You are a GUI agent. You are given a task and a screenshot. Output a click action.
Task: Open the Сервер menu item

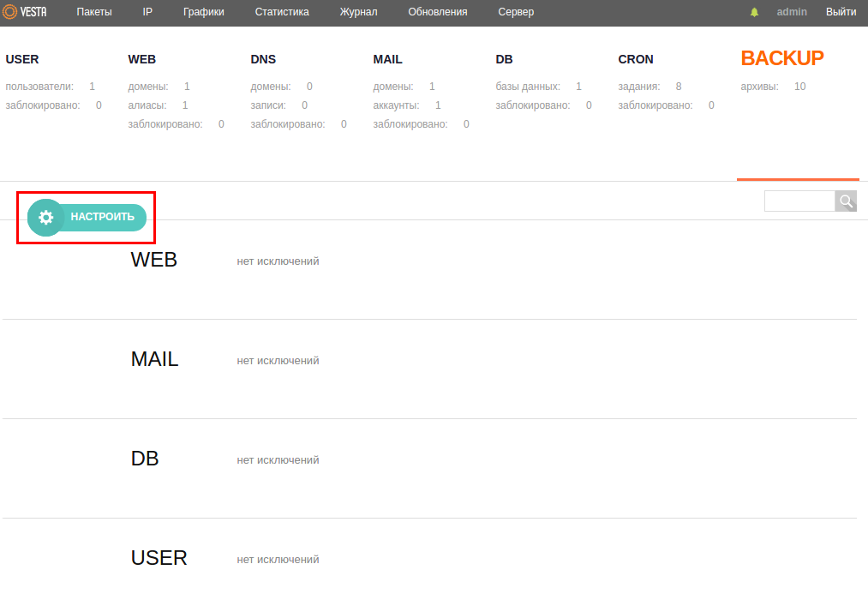[x=516, y=12]
